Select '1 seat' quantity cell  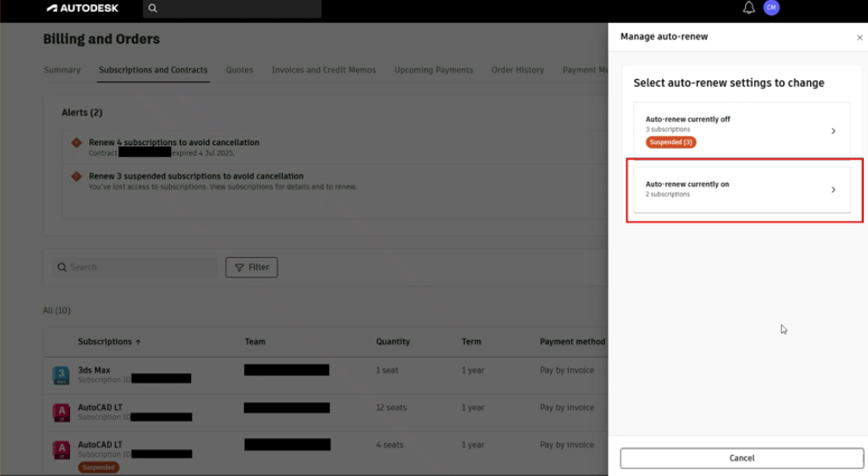coord(387,370)
